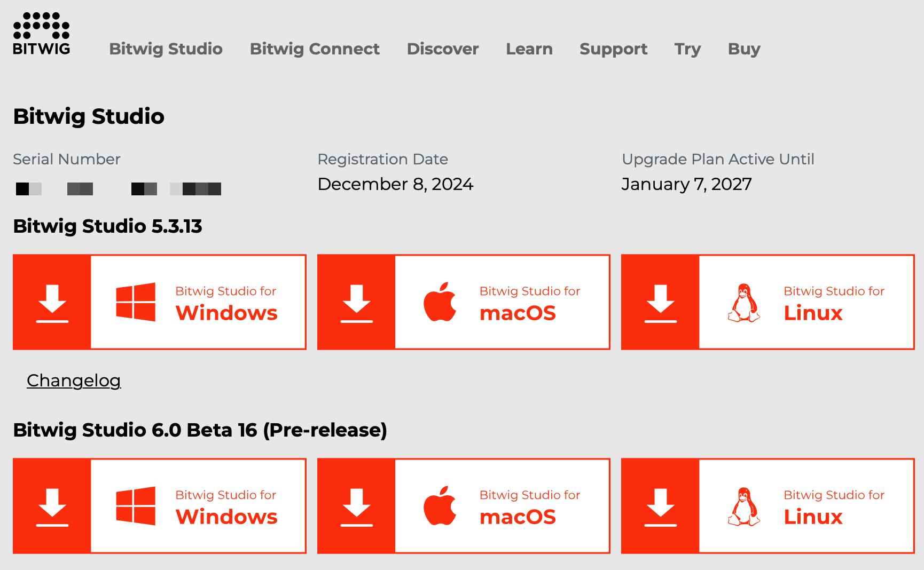
Task: Open the Support page
Action: [x=613, y=49]
